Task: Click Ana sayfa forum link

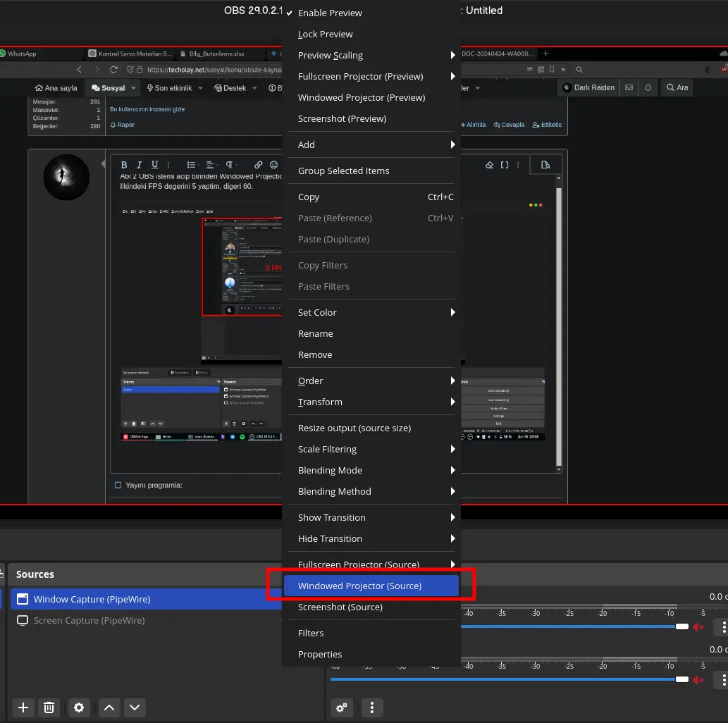Action: [56, 88]
